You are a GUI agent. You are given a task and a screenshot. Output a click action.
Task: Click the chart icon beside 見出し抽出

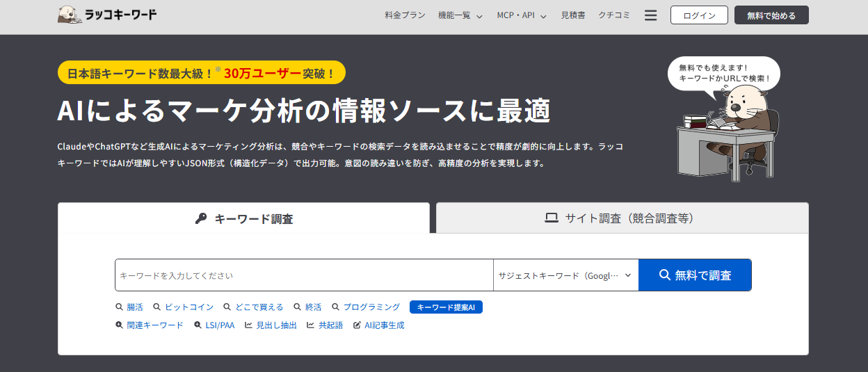(248, 325)
